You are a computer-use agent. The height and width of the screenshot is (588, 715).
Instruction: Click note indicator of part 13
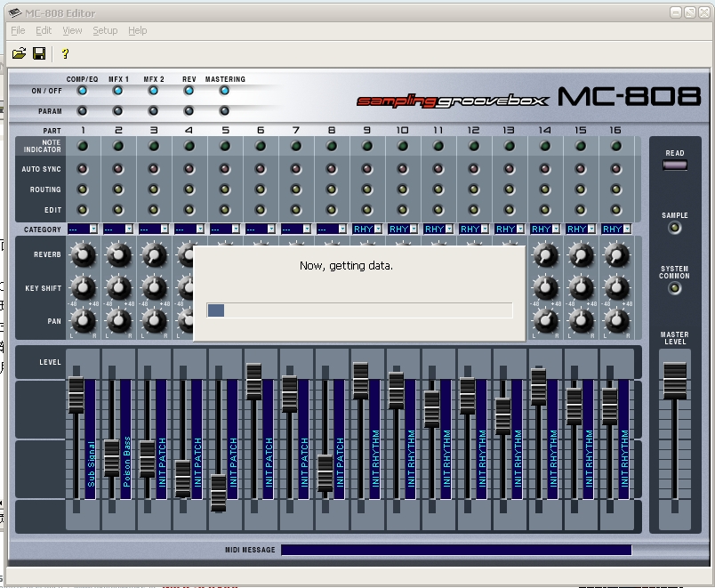[x=510, y=147]
